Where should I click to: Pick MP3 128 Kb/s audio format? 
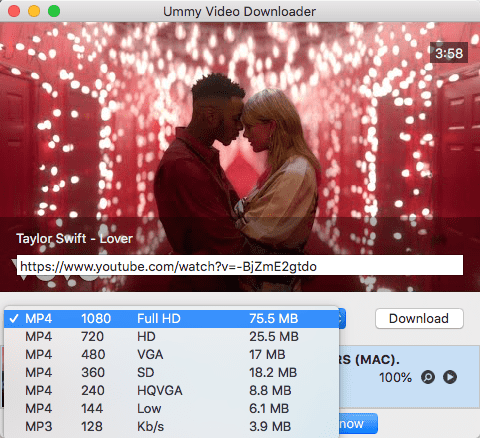pyautogui.click(x=171, y=427)
